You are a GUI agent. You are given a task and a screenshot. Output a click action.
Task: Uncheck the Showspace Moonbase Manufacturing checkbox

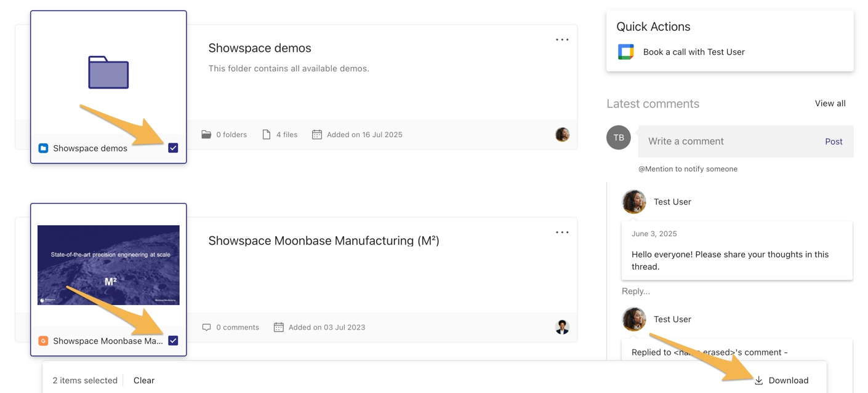(173, 340)
